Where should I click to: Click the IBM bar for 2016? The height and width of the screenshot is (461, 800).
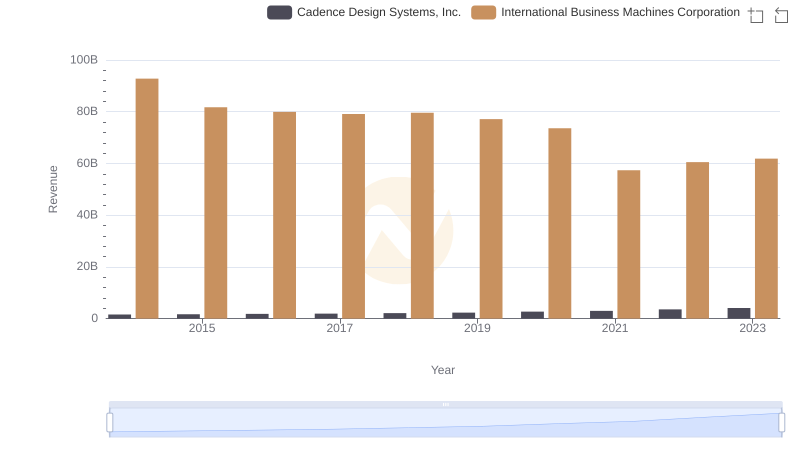285,215
